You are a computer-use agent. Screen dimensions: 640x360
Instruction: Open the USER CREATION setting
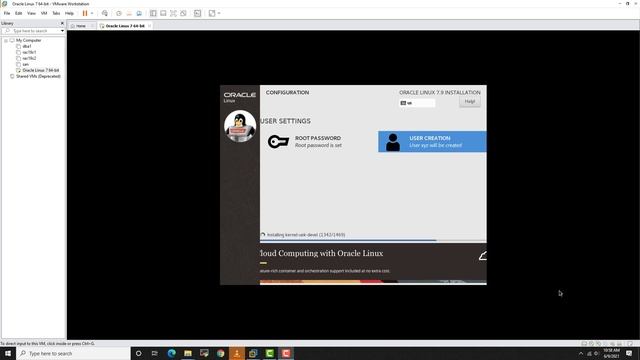click(432, 142)
